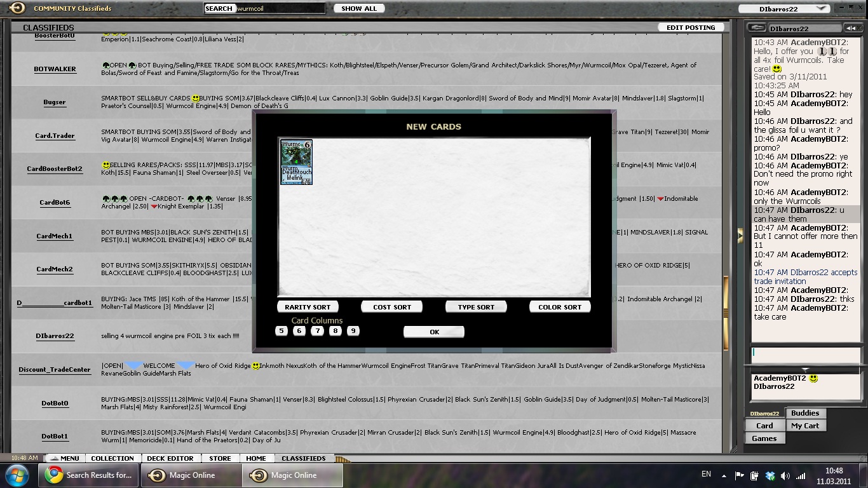Image resolution: width=868 pixels, height=488 pixels.
Task: Click the Dropbox icon in system tray
Action: click(770, 475)
